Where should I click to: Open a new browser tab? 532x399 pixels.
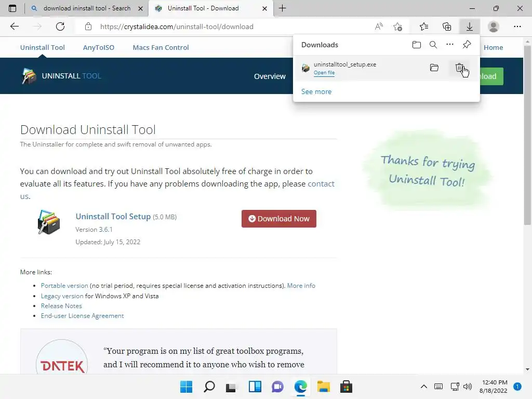click(x=282, y=8)
